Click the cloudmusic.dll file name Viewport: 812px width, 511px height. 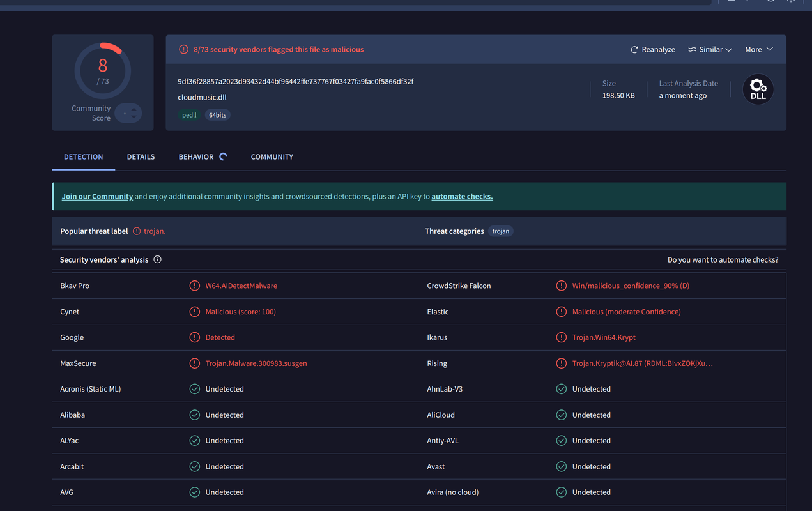(203, 98)
